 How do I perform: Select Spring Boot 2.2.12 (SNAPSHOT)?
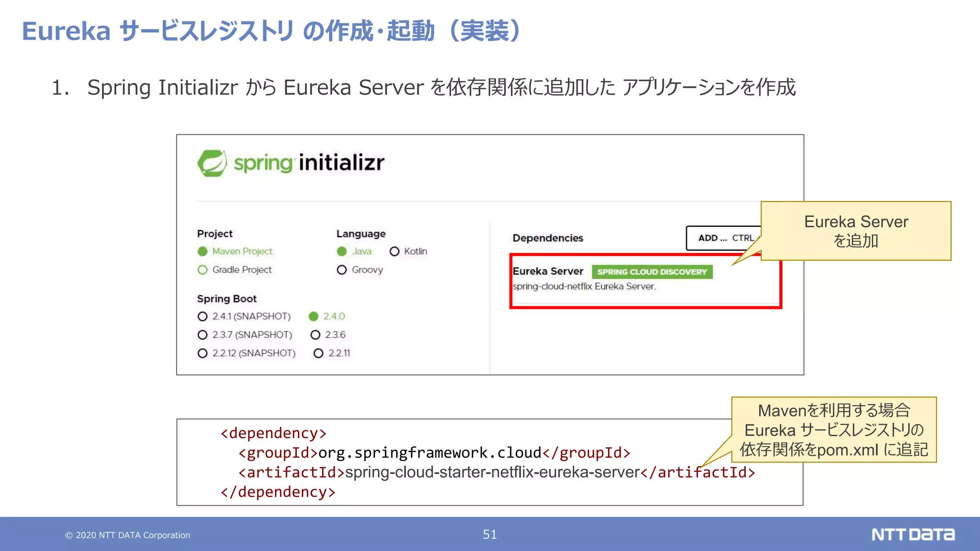[x=202, y=353]
